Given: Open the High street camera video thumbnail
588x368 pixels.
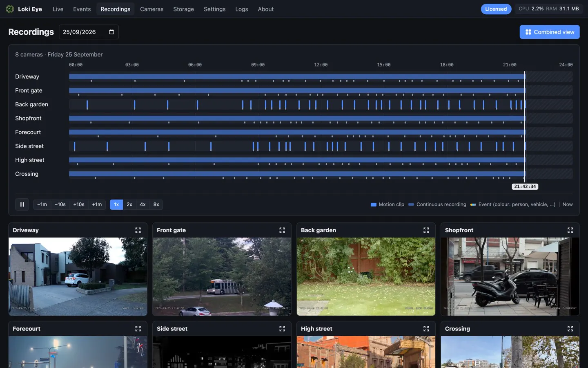Looking at the screenshot, I should (x=366, y=352).
